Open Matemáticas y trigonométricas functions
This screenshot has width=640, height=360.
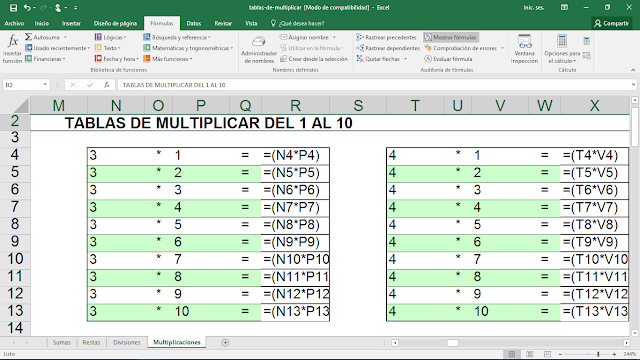click(x=188, y=48)
